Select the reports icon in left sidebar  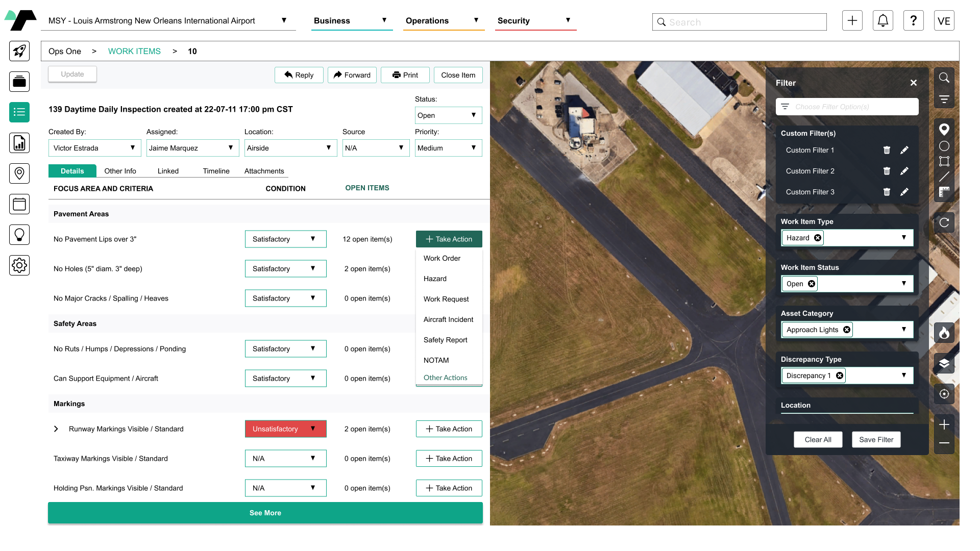(19, 143)
